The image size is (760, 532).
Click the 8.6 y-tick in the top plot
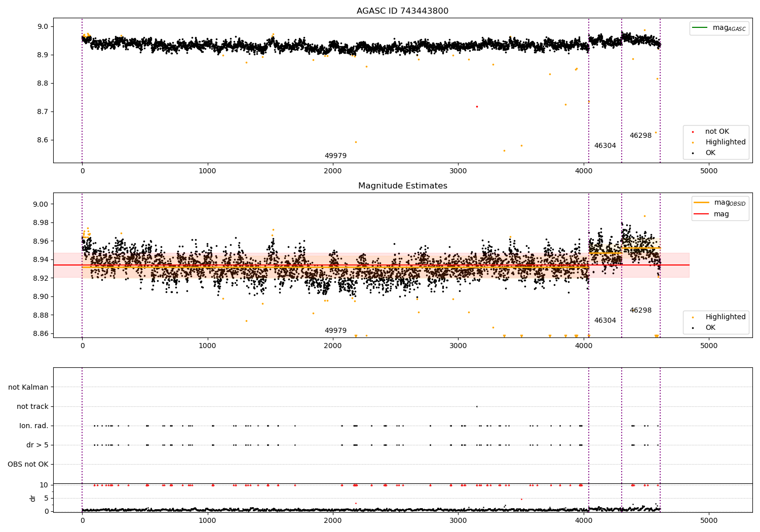click(43, 140)
